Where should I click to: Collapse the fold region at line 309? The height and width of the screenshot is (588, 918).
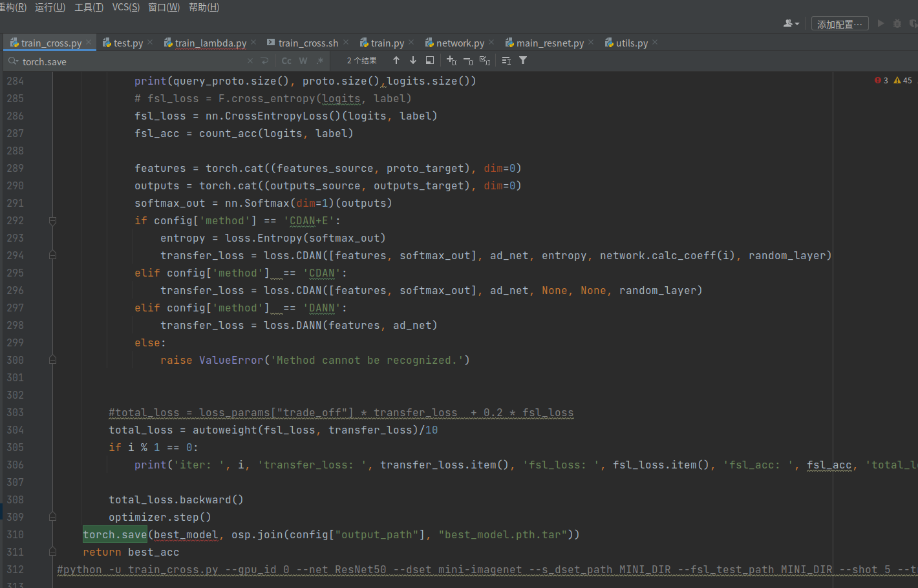point(52,516)
